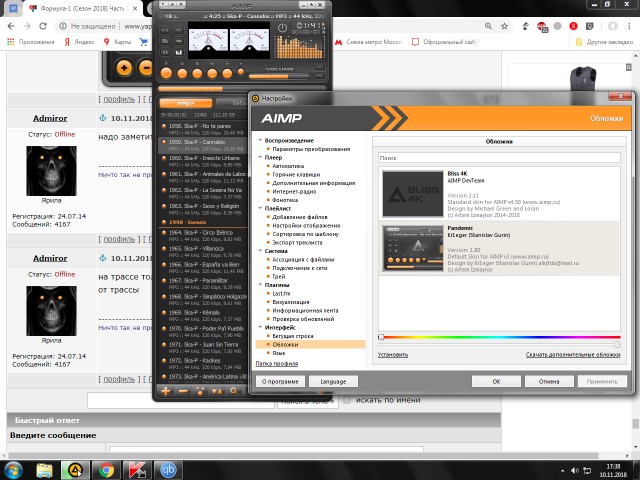The height and width of the screenshot is (480, 640).
Task: Toggle the 'искать по имени' checkbox on forum page
Action: (x=347, y=400)
